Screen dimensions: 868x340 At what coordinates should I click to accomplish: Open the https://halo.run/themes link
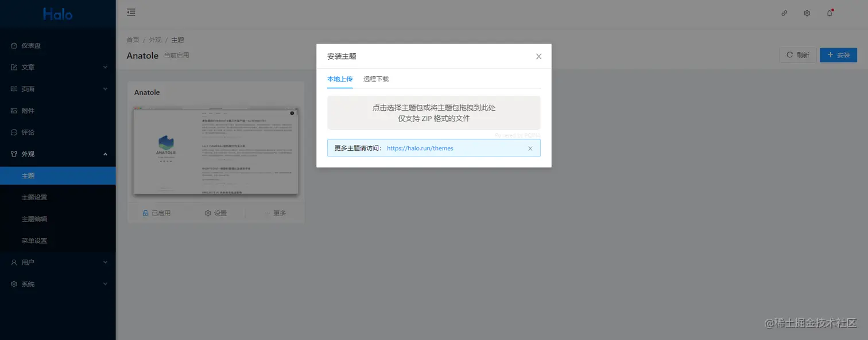pyautogui.click(x=420, y=148)
